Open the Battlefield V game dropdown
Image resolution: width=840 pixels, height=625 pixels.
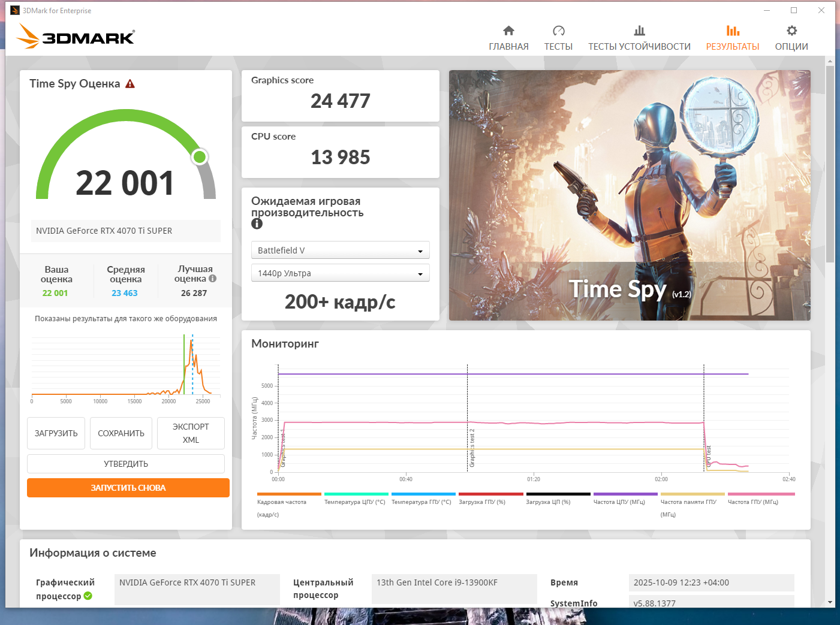point(340,250)
